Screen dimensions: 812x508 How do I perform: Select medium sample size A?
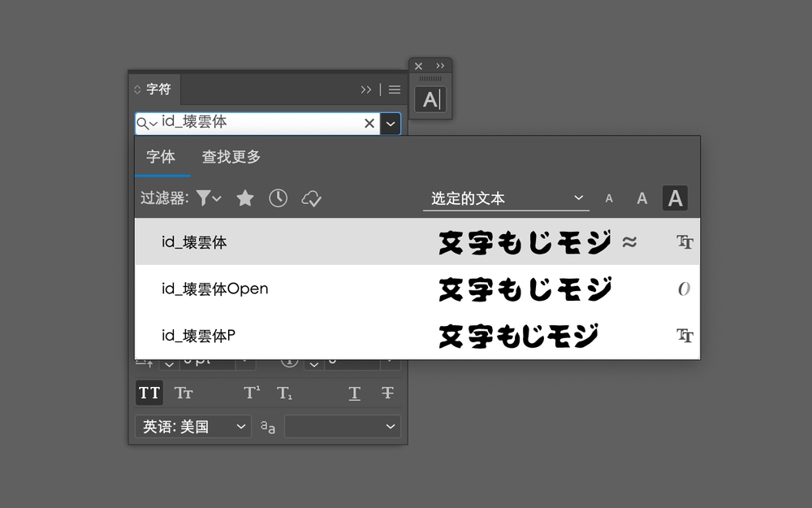point(642,198)
